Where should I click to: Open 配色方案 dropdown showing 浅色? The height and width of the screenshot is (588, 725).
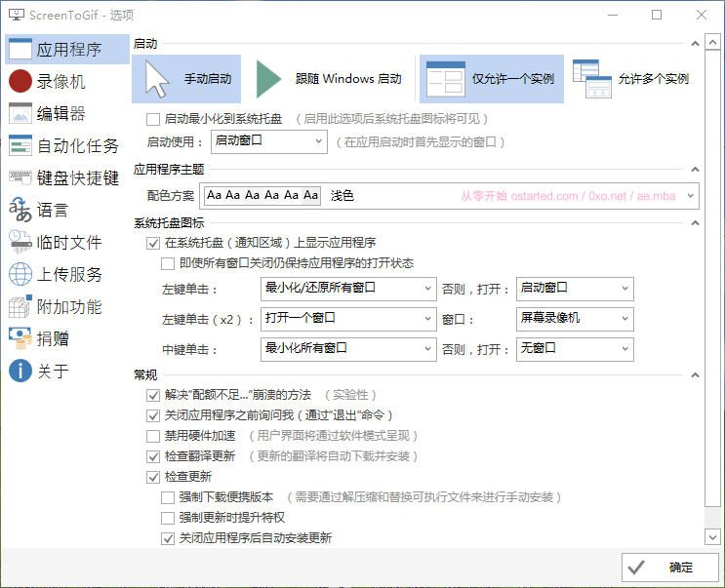449,196
